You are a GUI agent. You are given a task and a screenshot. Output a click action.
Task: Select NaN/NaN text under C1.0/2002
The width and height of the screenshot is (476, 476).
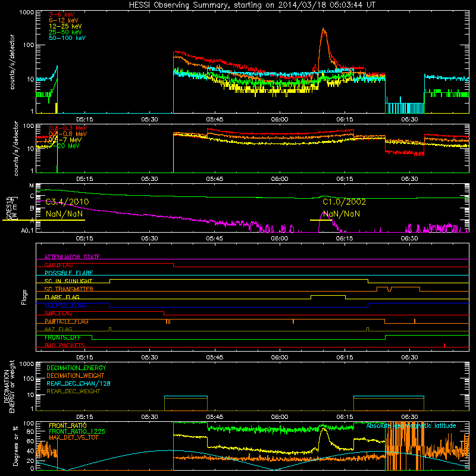341,214
